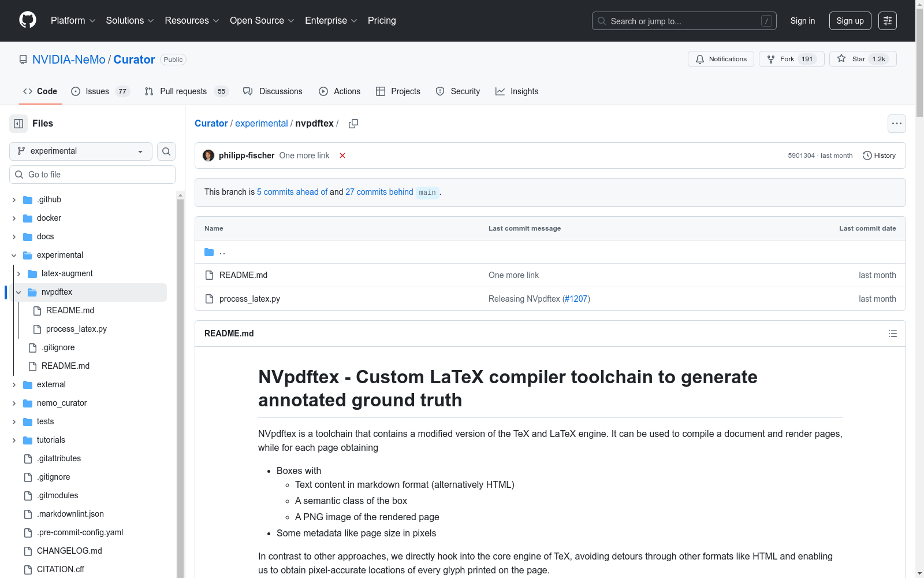Viewport: 924px width, 578px height.
Task: Open process_latex.py in the file tree
Action: pos(76,329)
